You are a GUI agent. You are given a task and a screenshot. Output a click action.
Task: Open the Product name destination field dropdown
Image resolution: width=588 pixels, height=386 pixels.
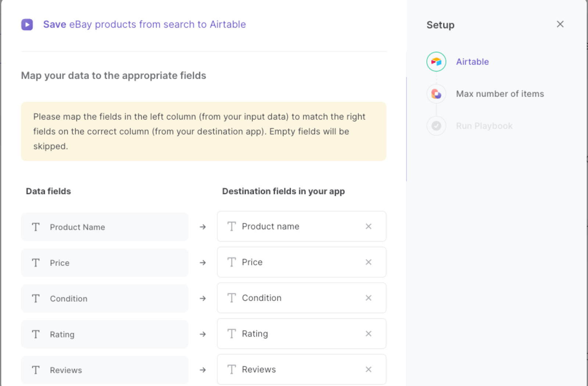click(x=301, y=226)
